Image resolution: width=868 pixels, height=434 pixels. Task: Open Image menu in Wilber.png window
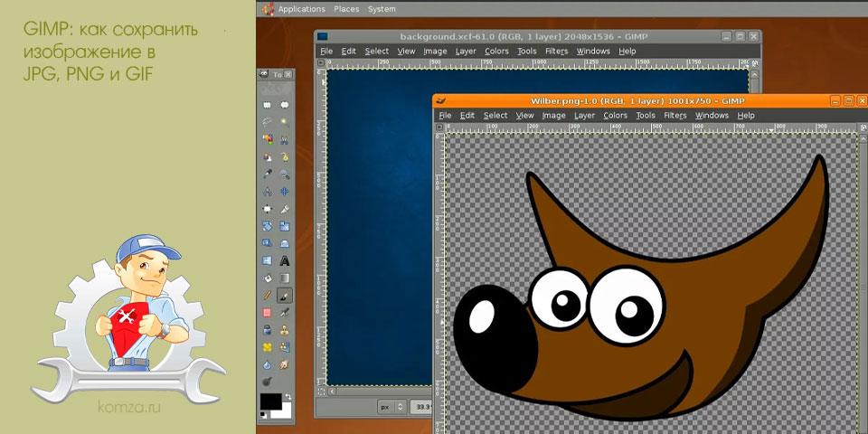[x=553, y=115]
